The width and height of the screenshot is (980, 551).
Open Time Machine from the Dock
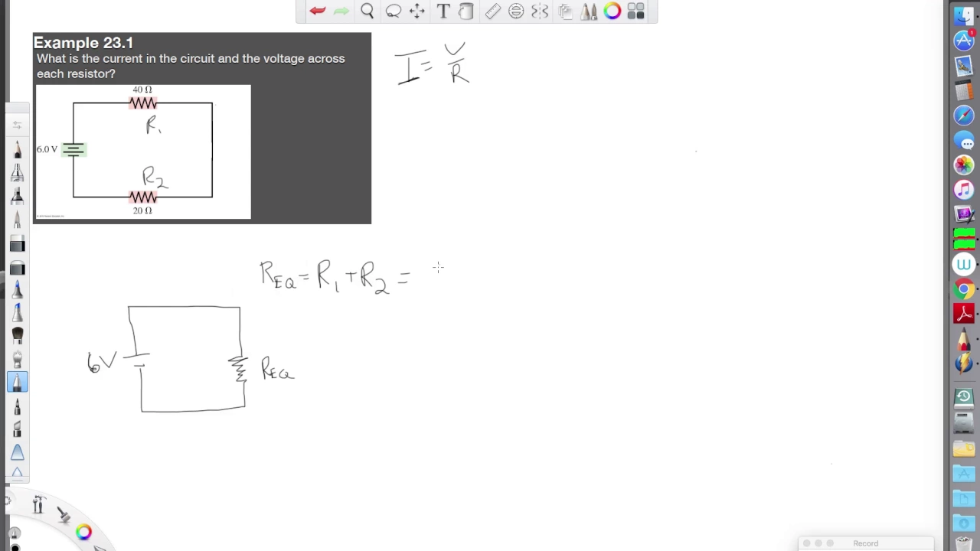pos(964,396)
